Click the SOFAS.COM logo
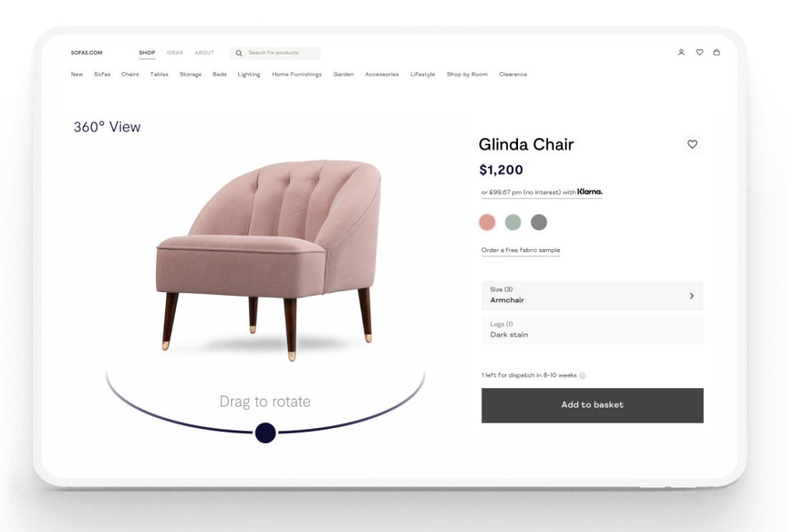Screen dimensions: 787x532 [x=86, y=53]
